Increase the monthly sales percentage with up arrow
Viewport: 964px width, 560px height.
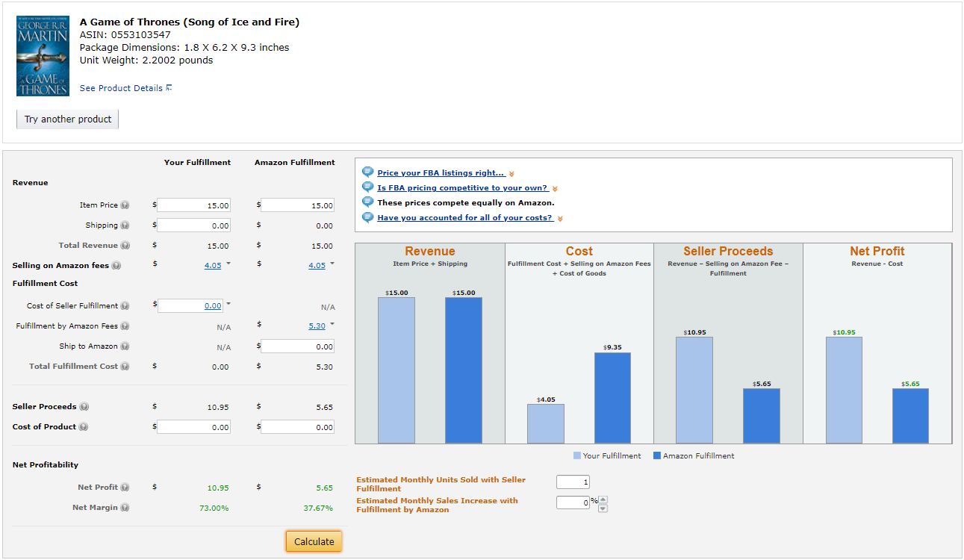tap(603, 499)
